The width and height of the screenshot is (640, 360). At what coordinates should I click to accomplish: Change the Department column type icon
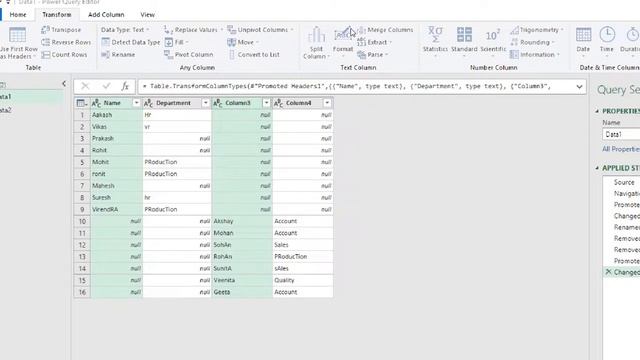point(149,103)
